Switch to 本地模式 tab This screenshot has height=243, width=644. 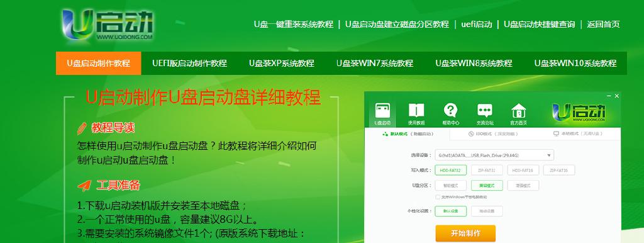[579, 134]
